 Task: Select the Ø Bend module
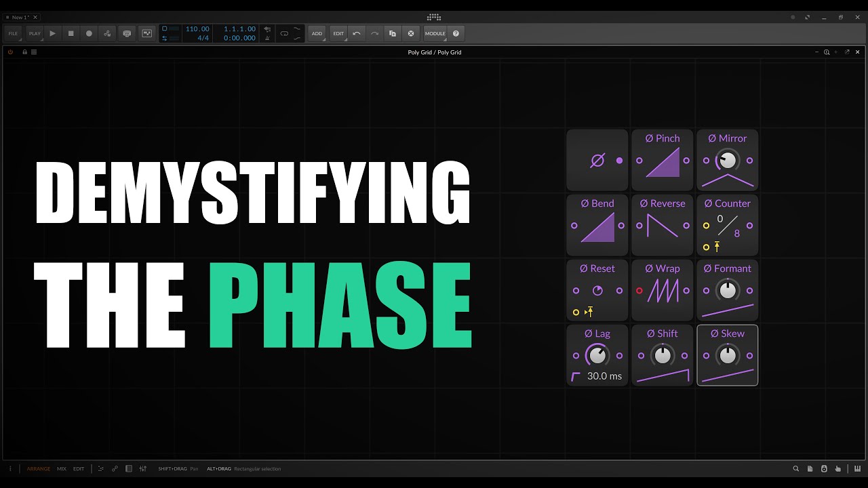click(597, 226)
